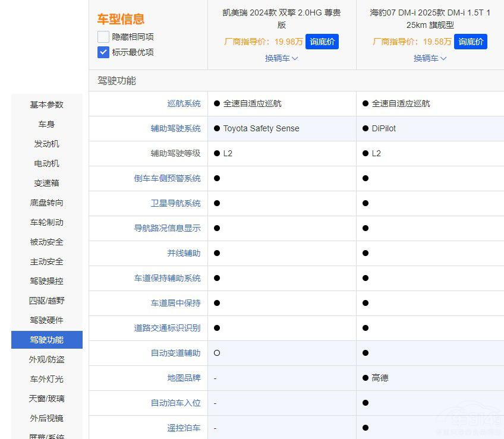Click 询底价 button for 海豹07 DM-i

click(x=471, y=42)
